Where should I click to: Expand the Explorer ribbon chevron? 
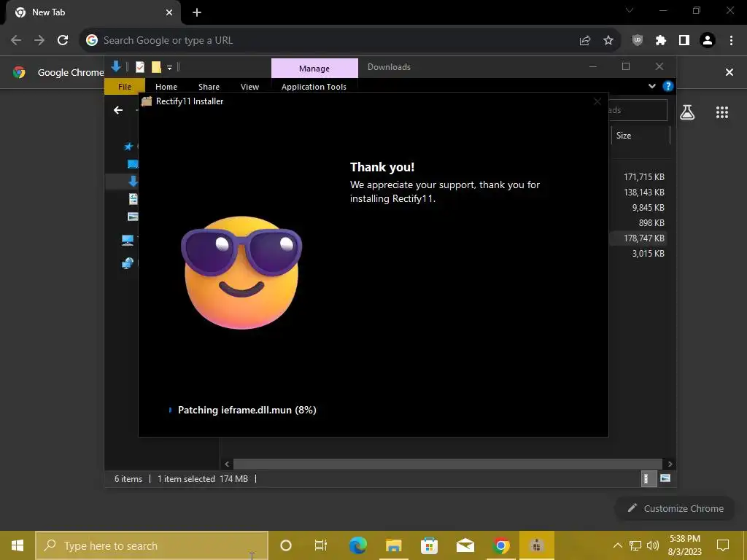[x=651, y=86]
